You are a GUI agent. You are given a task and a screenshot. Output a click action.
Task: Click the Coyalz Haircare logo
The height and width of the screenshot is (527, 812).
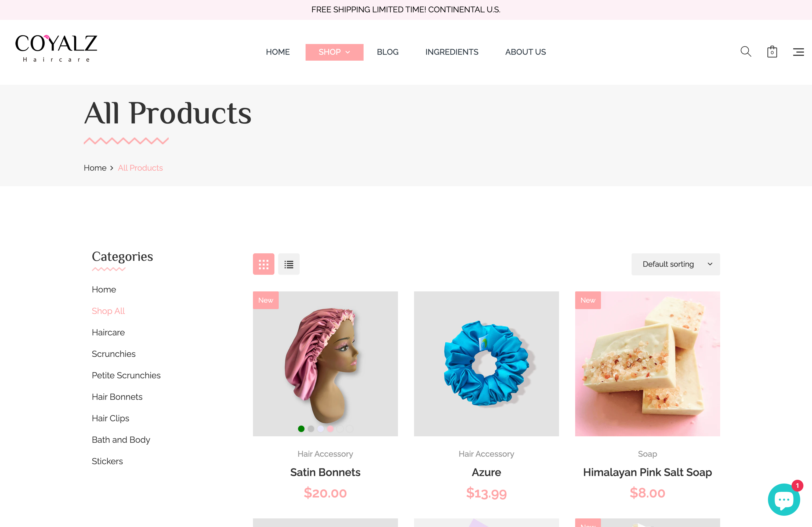(x=56, y=48)
